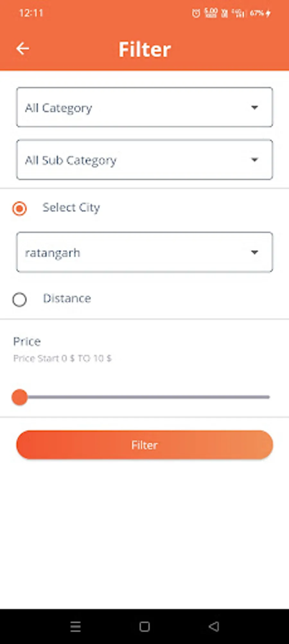Screen dimensions: 289x644
Task: Expand the All Sub Category dropdown
Action: pos(144,159)
